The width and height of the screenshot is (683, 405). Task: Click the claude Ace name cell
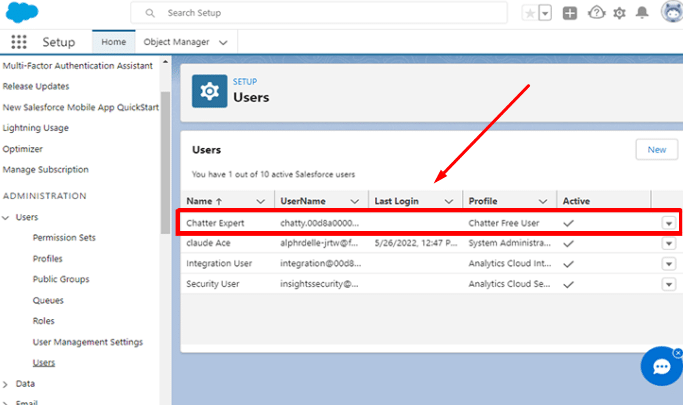208,243
